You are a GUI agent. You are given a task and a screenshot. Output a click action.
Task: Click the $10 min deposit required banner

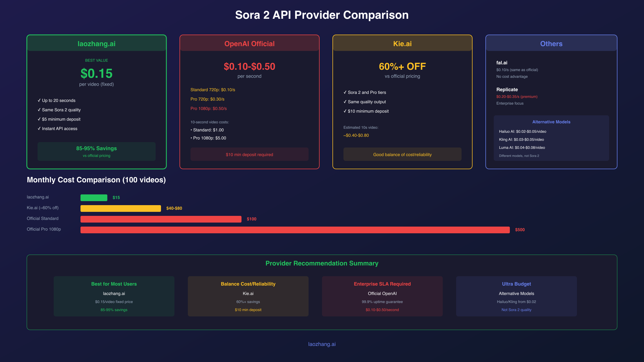pyautogui.click(x=249, y=154)
